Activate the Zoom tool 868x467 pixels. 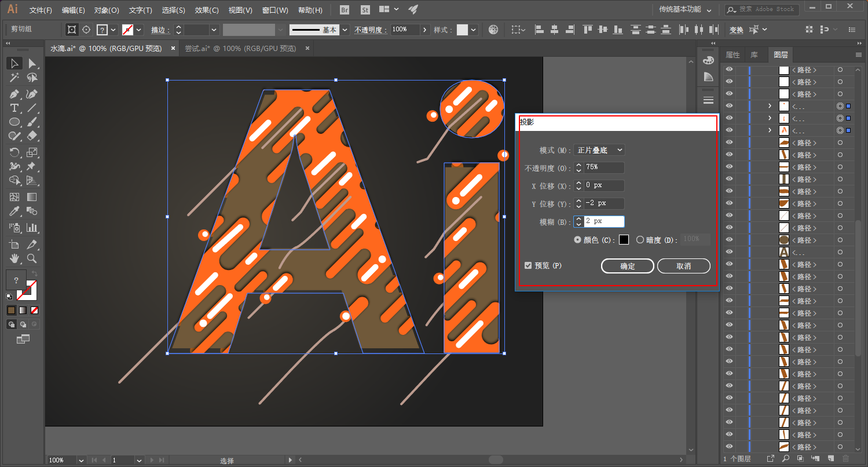tap(32, 258)
